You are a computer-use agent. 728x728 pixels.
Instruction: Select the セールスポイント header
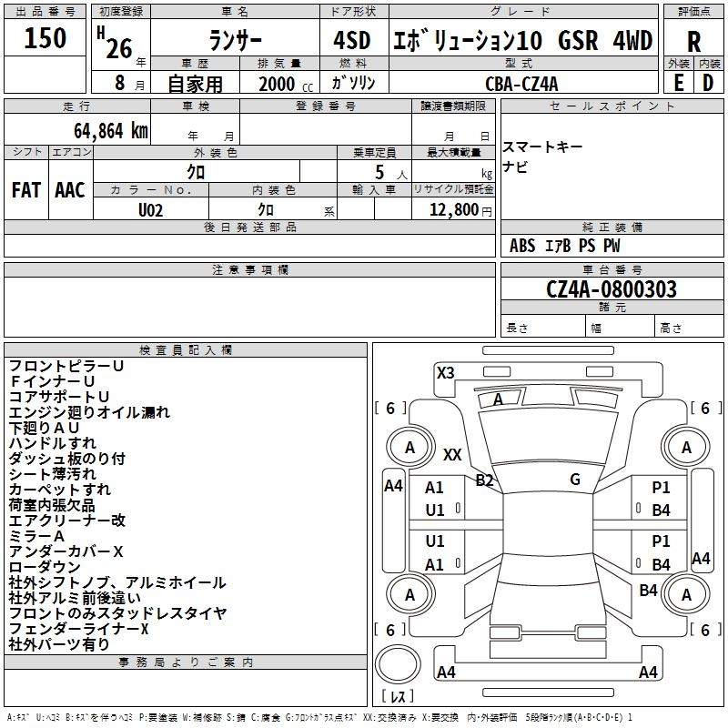(x=612, y=106)
